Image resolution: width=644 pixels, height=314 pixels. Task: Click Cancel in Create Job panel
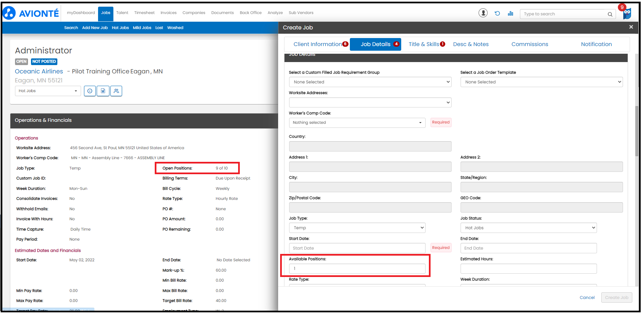click(587, 298)
